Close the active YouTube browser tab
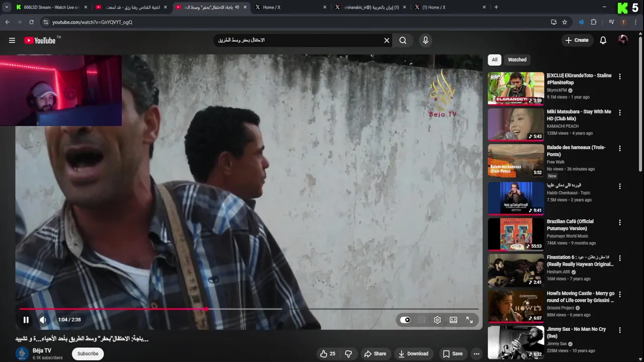 (x=245, y=7)
